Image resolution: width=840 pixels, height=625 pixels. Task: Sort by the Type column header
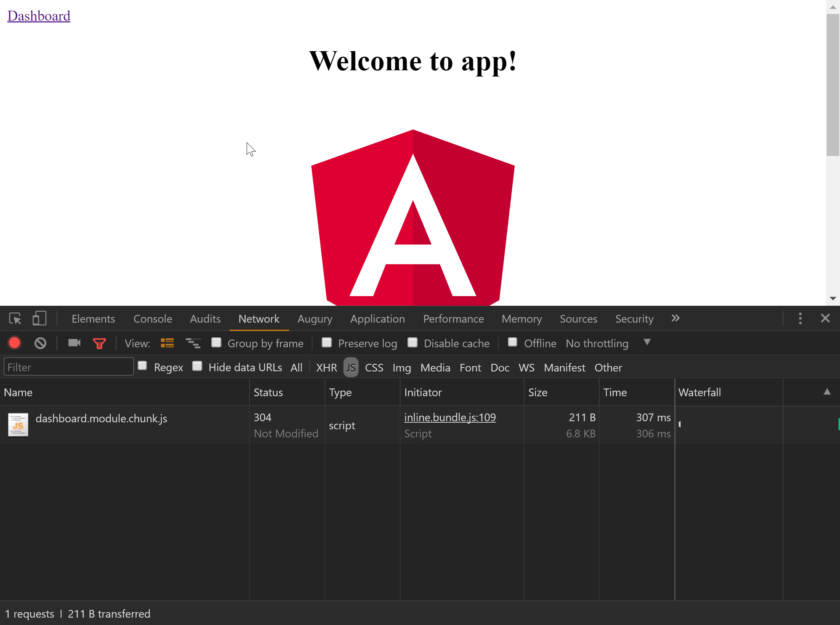tap(362, 393)
